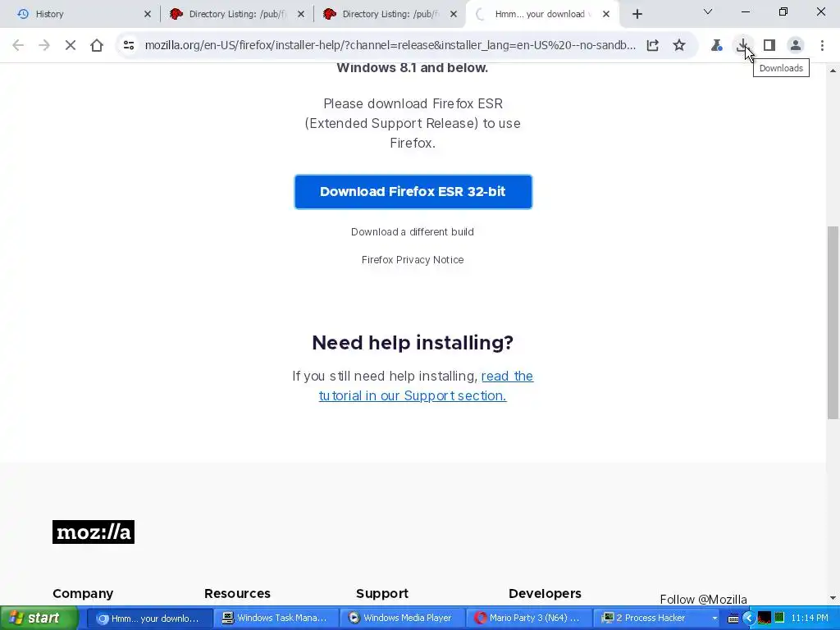Screen dimensions: 840x630
Task: Switch to second Directory Listing tab
Action: [390, 15]
